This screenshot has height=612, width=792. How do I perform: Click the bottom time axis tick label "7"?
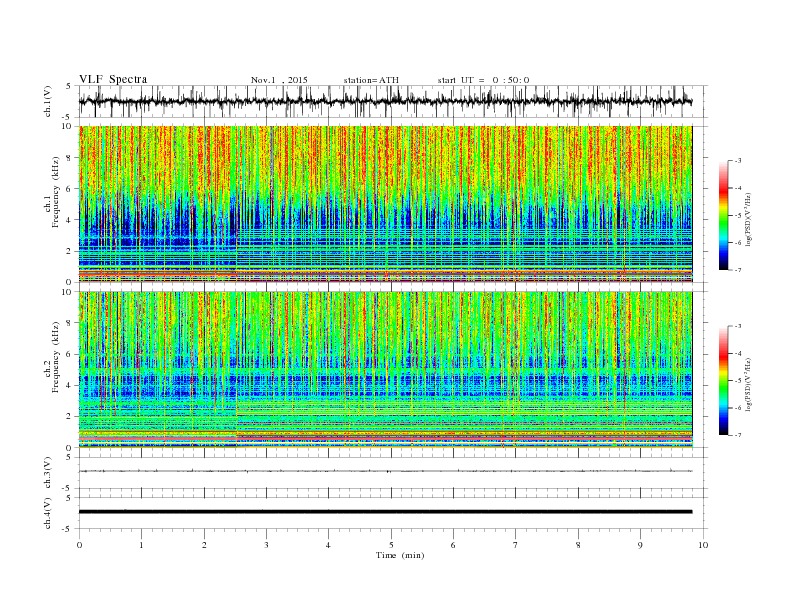tap(516, 545)
